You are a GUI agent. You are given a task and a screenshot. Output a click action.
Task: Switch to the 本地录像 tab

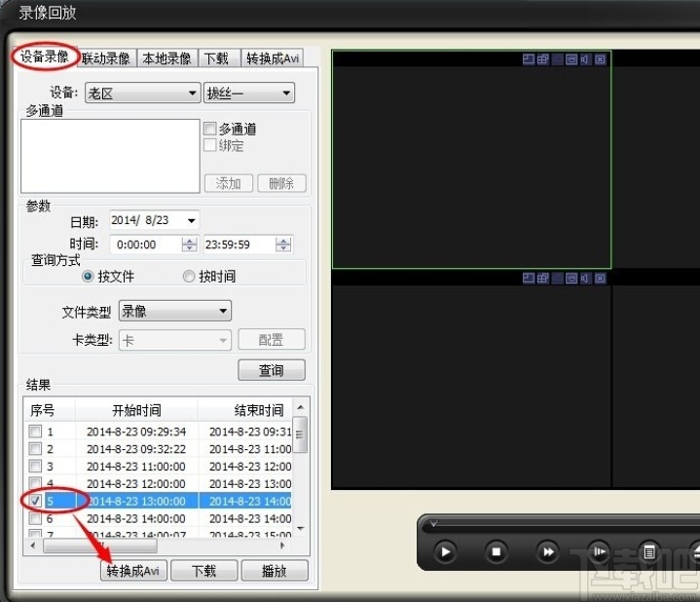[166, 58]
